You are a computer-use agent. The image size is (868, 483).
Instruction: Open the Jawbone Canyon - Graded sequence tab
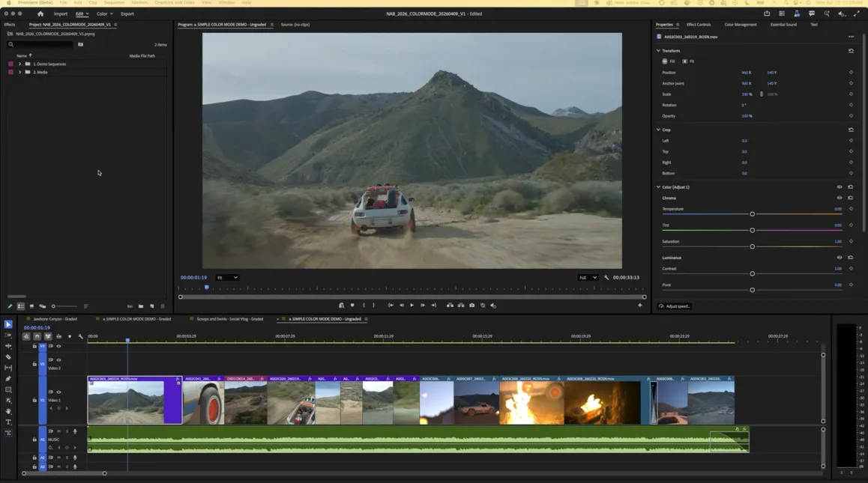pyautogui.click(x=55, y=319)
